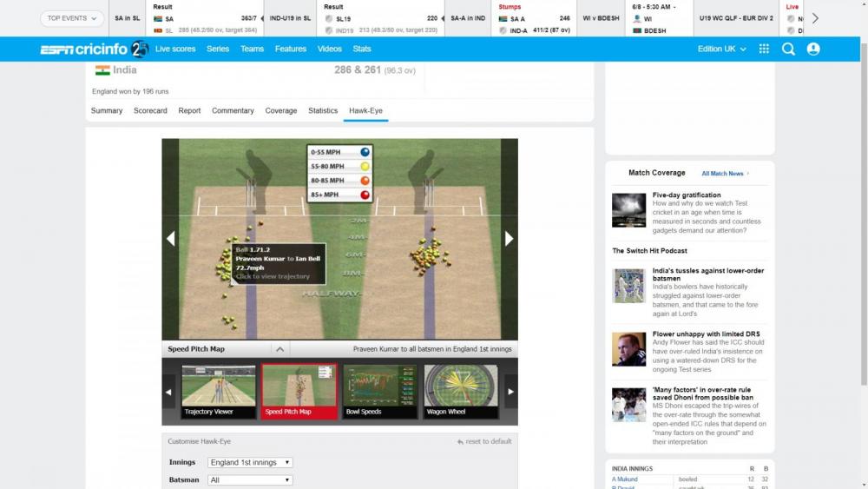Image resolution: width=868 pixels, height=489 pixels.
Task: Open Teams menu
Action: (252, 49)
